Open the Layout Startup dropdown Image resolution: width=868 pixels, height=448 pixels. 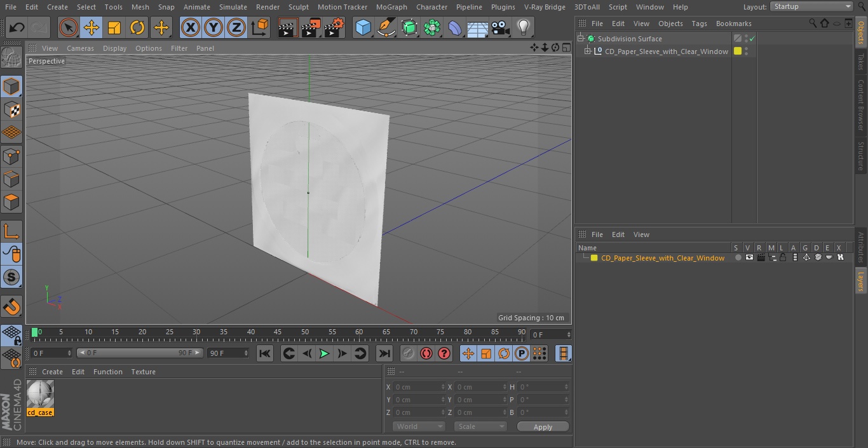(811, 6)
